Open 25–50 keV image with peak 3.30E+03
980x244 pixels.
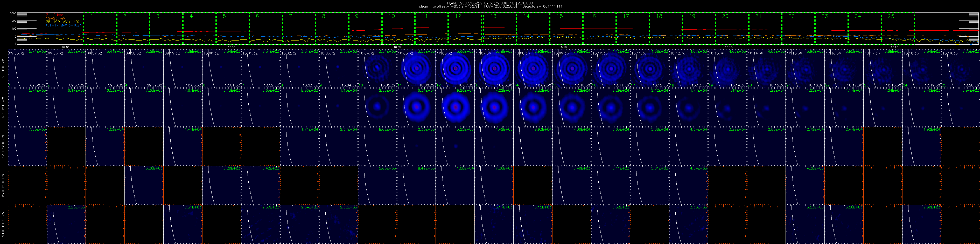point(144,185)
